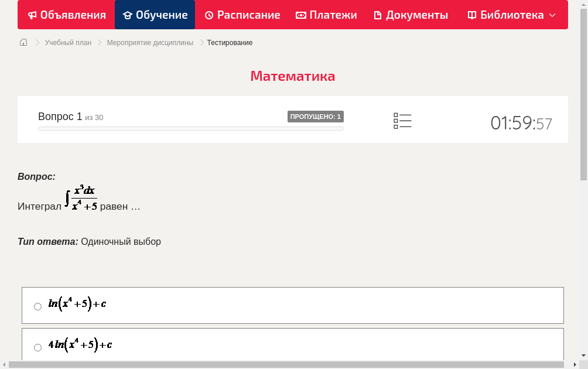Click the payment card icon on Платежи
The image size is (588, 369).
300,15
